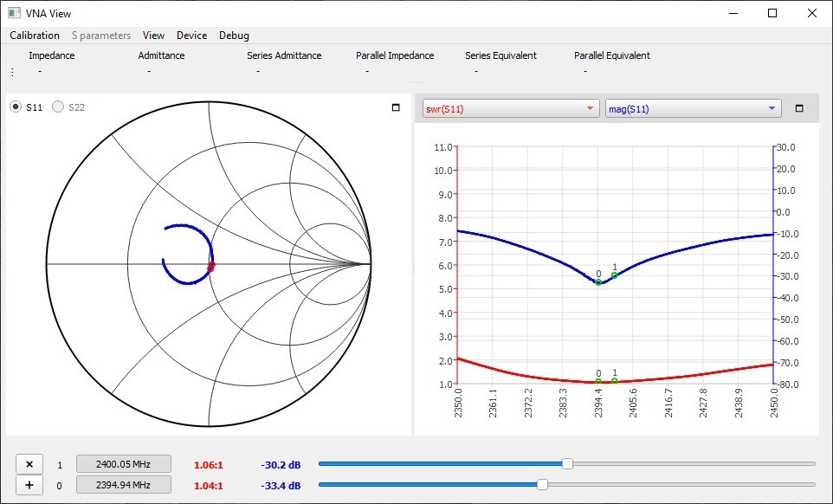
Task: Maximize the VNA View window
Action: point(772,13)
